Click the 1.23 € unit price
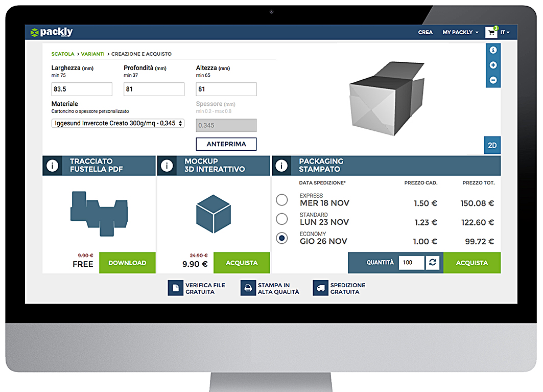Viewport: 543px width, 392px height. point(426,222)
